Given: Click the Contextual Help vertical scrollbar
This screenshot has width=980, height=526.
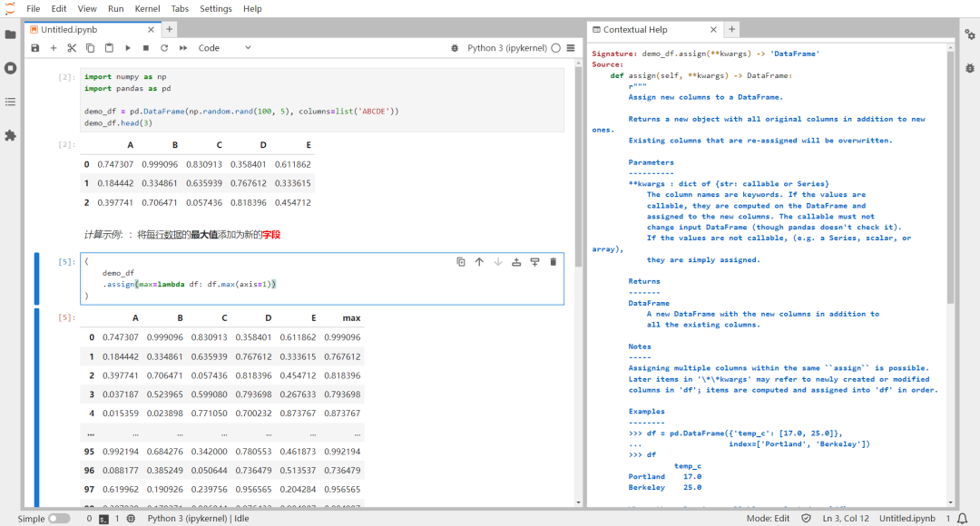Looking at the screenshot, I should 951,177.
